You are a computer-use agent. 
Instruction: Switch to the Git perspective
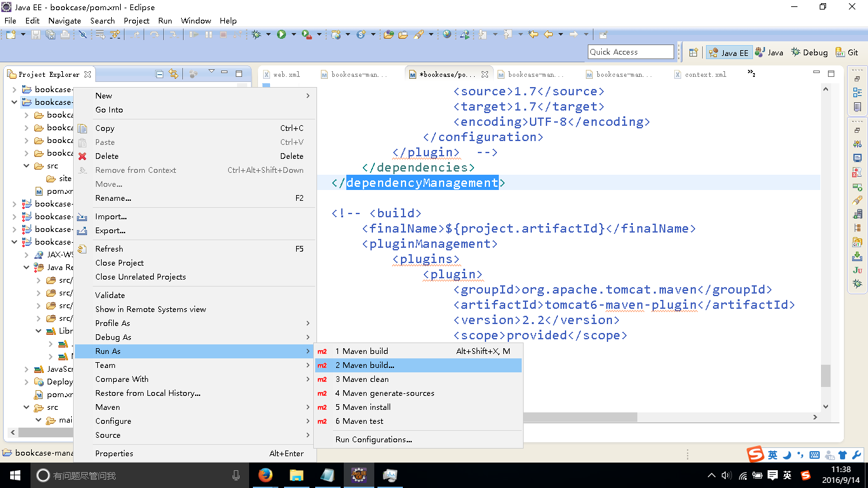click(846, 53)
